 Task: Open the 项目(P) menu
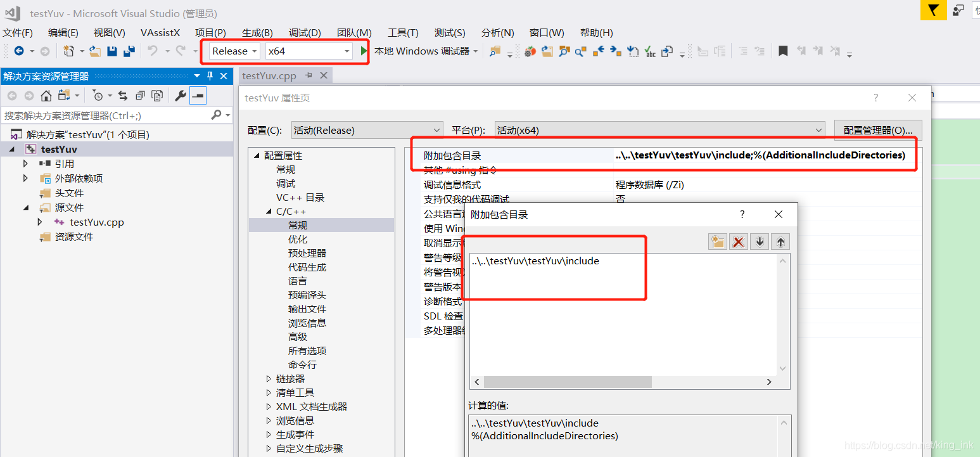coord(210,33)
